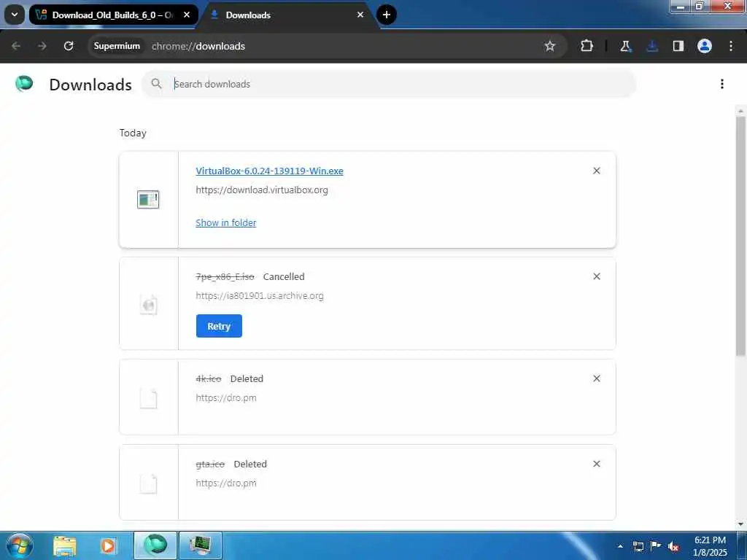Go forward to next page

(x=42, y=46)
